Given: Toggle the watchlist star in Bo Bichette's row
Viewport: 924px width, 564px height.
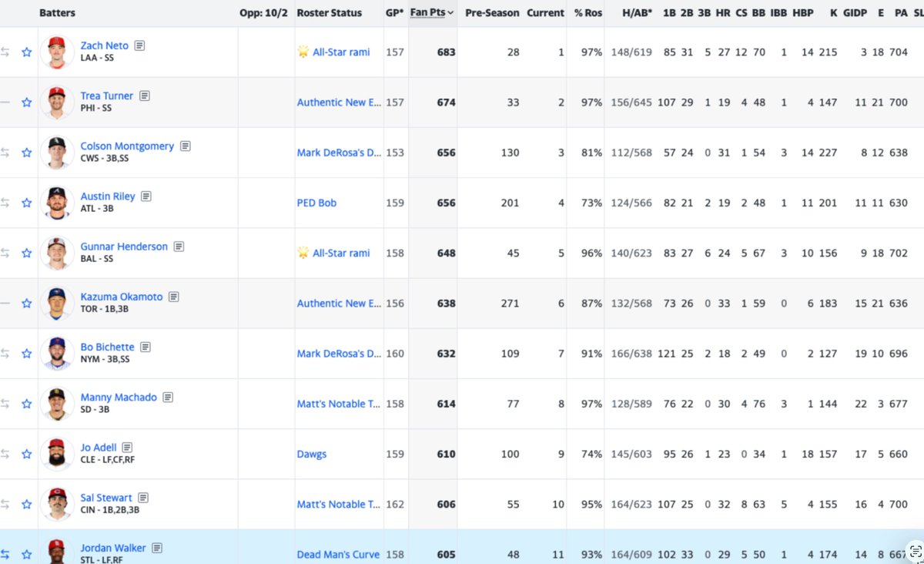Looking at the screenshot, I should coord(26,354).
